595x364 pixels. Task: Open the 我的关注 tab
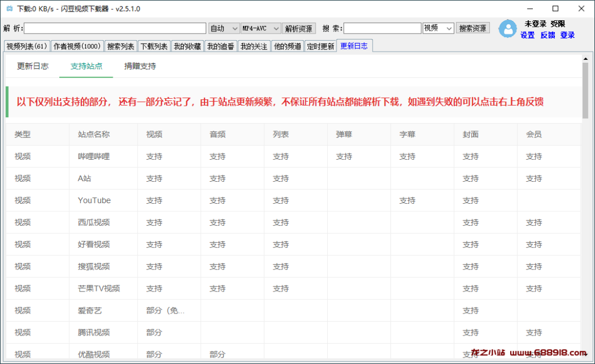(255, 46)
